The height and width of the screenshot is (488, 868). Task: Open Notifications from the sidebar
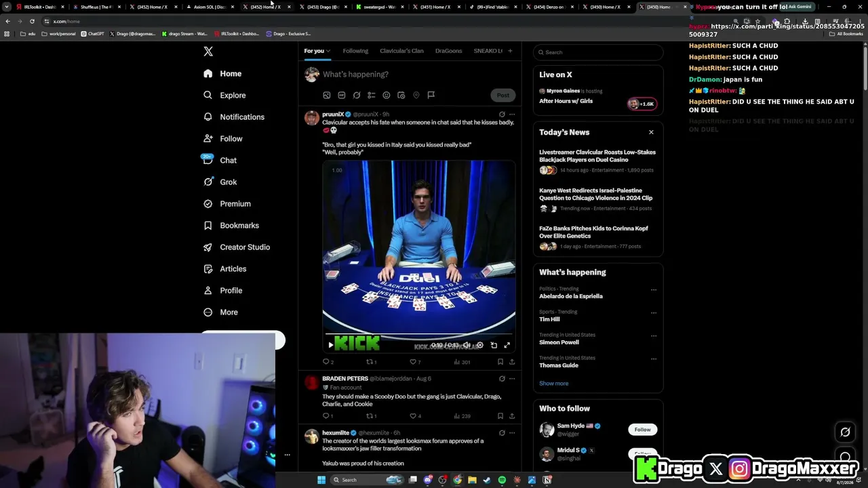[234, 117]
